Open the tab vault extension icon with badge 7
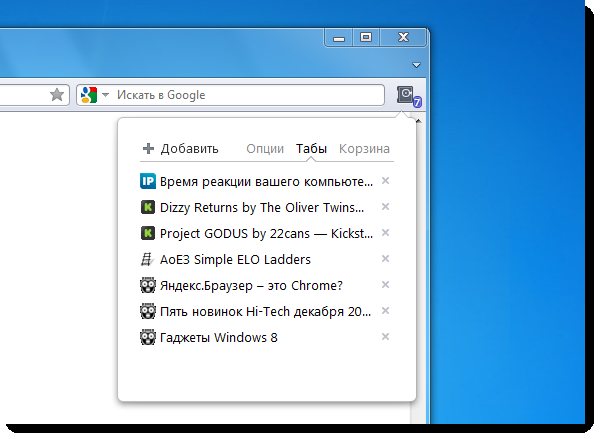 [408, 96]
